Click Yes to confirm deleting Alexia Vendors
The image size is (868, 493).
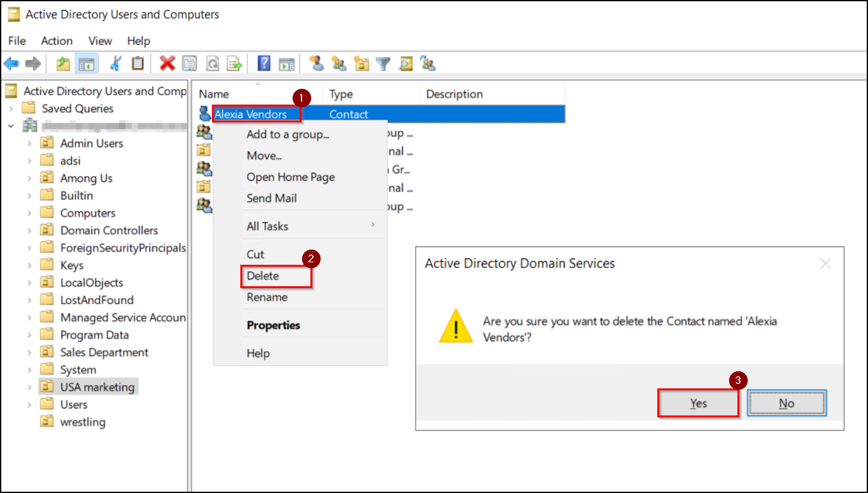[x=698, y=403]
